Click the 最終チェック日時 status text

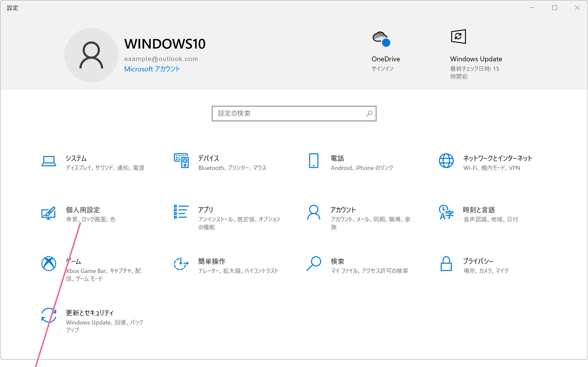(475, 73)
